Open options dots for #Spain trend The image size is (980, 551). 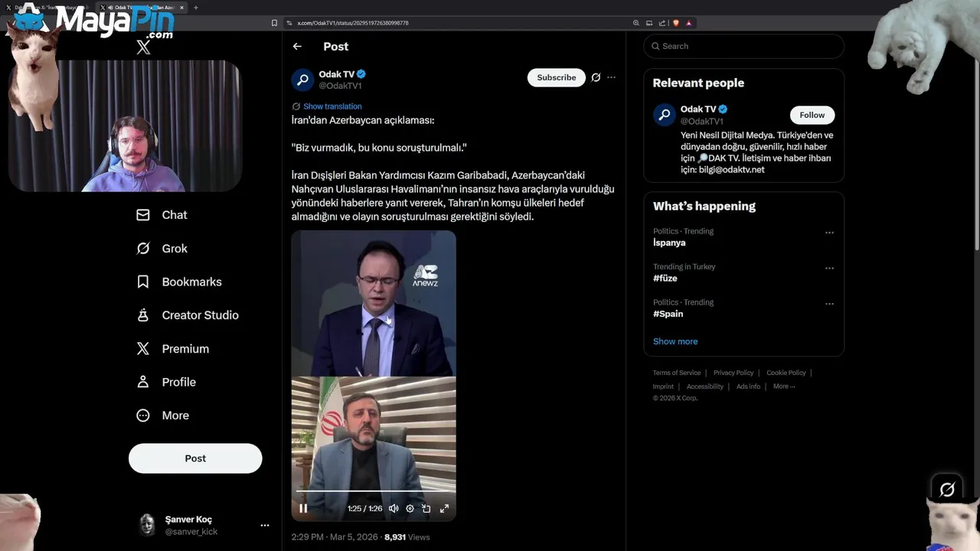click(x=829, y=304)
